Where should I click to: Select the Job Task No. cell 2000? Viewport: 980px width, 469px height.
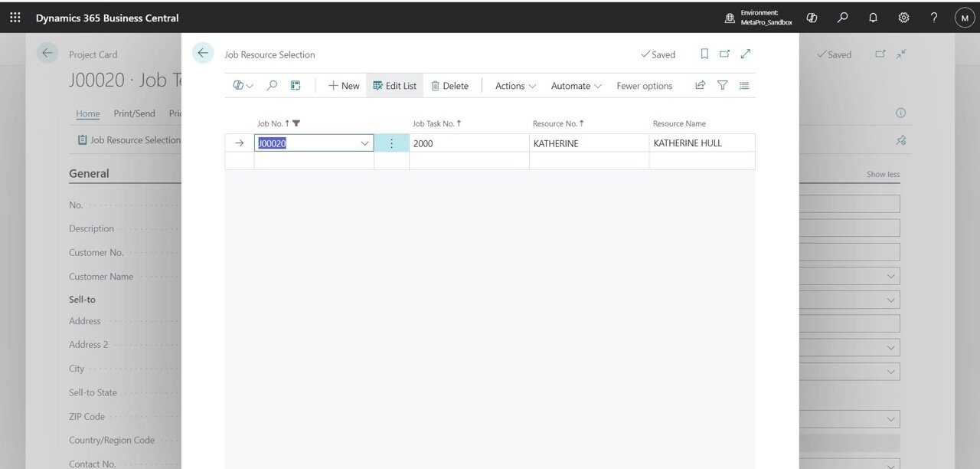(x=468, y=143)
